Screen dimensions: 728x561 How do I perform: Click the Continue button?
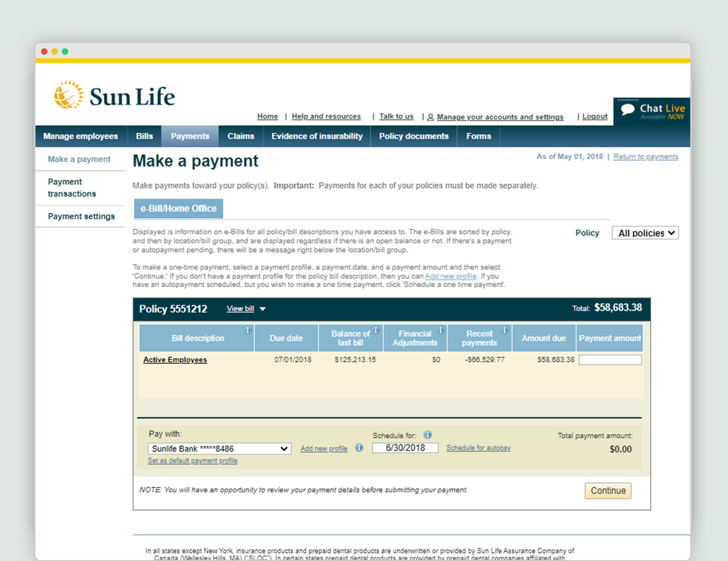[x=608, y=491]
